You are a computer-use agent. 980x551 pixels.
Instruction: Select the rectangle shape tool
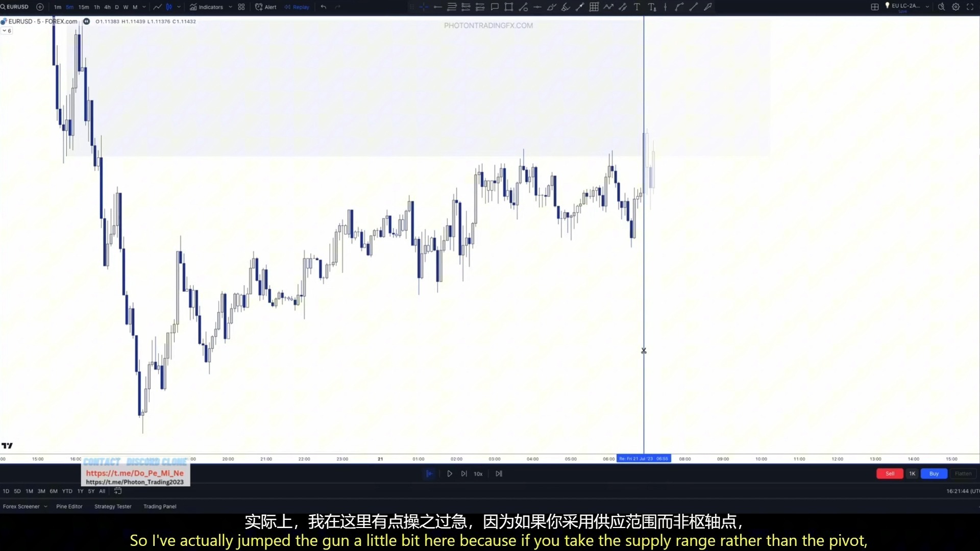(509, 7)
